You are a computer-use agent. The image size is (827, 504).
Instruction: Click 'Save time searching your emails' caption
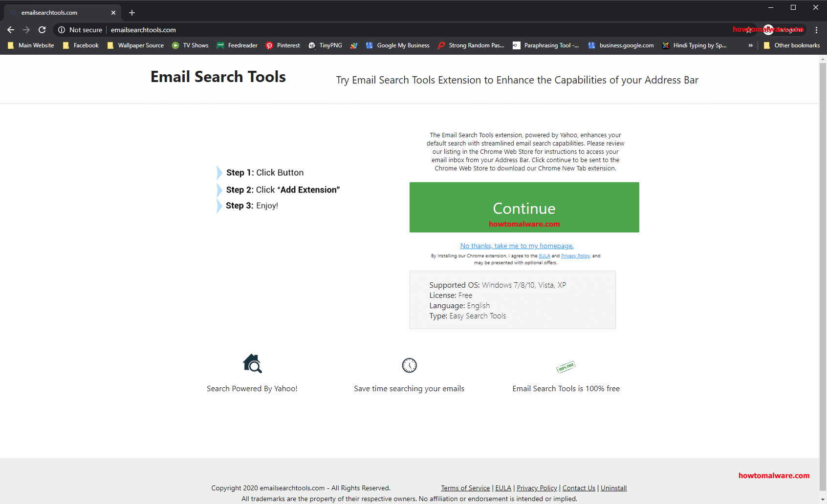point(409,389)
